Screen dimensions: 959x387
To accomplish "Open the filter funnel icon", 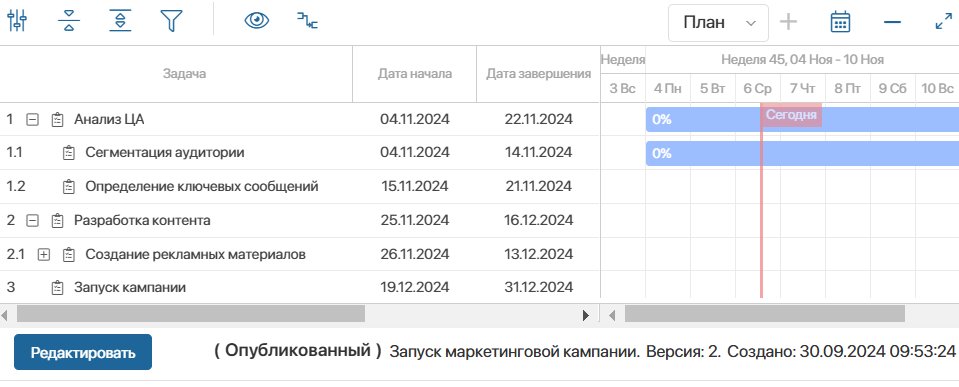I will tap(172, 21).
